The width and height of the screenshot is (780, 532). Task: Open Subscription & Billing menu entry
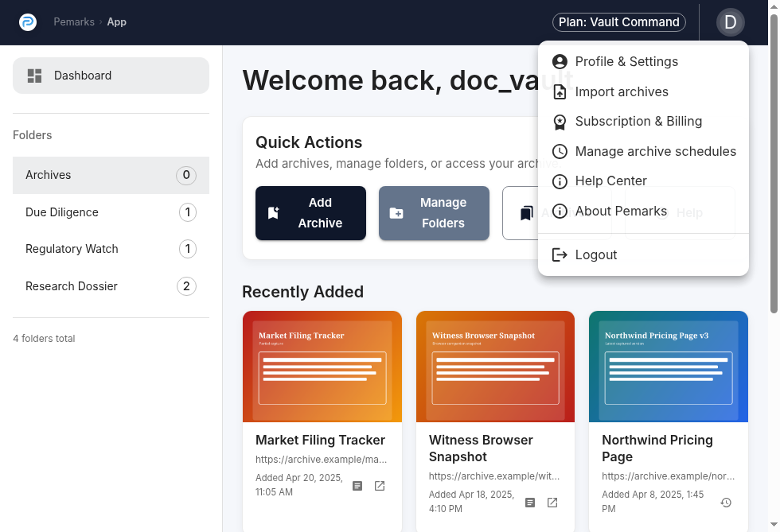click(x=643, y=122)
